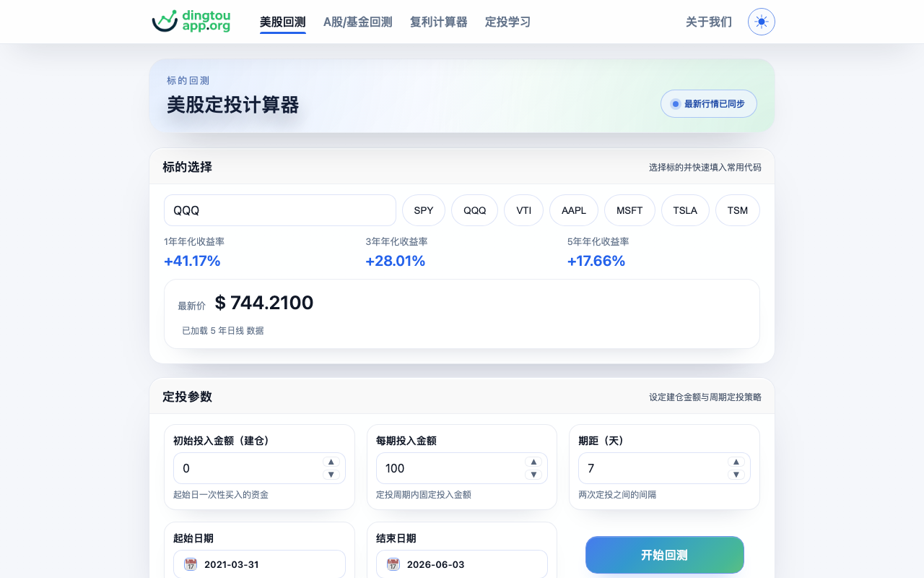Viewport: 924px width, 578px height.
Task: Increase 期距（天） with the up arrow
Action: point(736,462)
